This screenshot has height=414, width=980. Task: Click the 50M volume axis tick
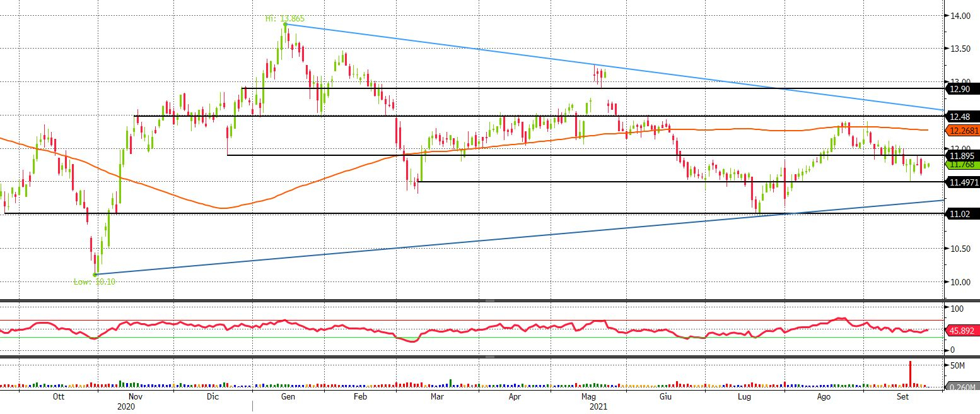(959, 366)
